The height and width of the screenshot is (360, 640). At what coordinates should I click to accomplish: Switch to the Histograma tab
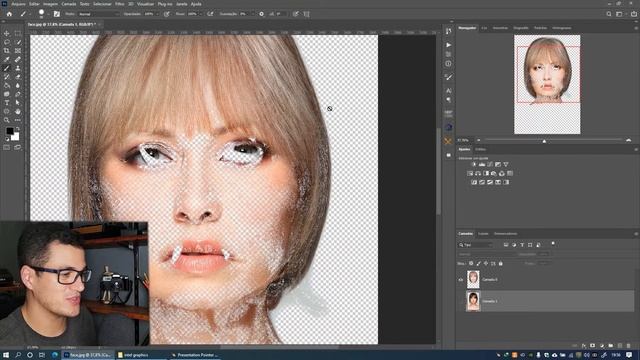click(x=562, y=28)
